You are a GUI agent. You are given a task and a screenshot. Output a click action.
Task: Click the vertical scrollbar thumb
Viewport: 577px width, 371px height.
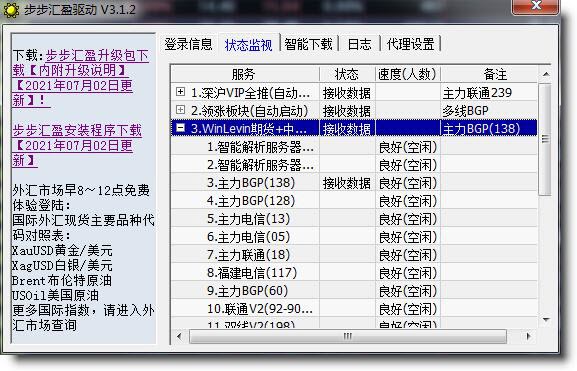[545, 139]
